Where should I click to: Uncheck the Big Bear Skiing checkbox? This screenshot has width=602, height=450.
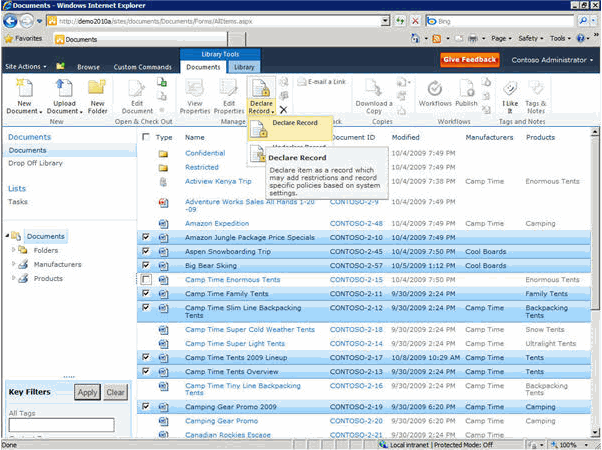coord(146,265)
